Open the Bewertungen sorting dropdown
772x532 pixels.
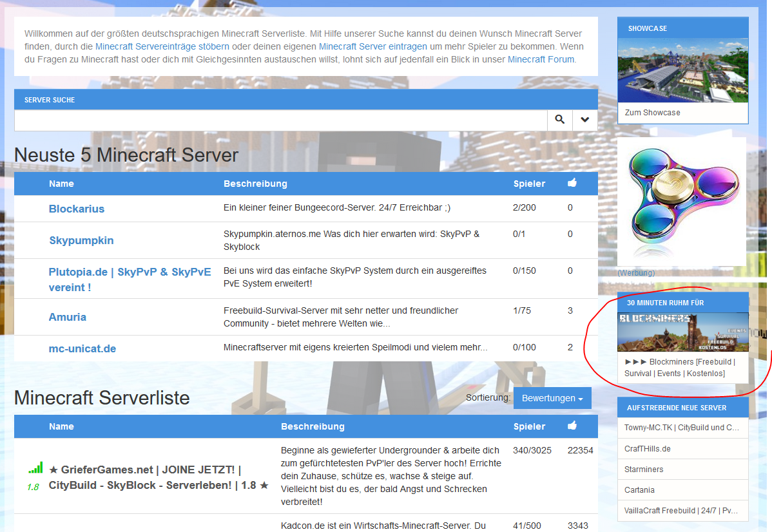(x=552, y=398)
